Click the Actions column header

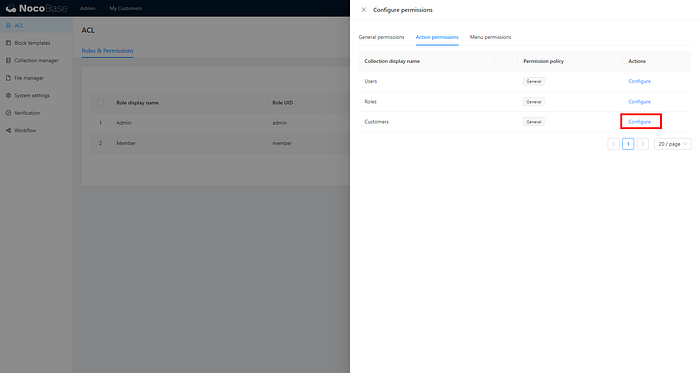[637, 61]
